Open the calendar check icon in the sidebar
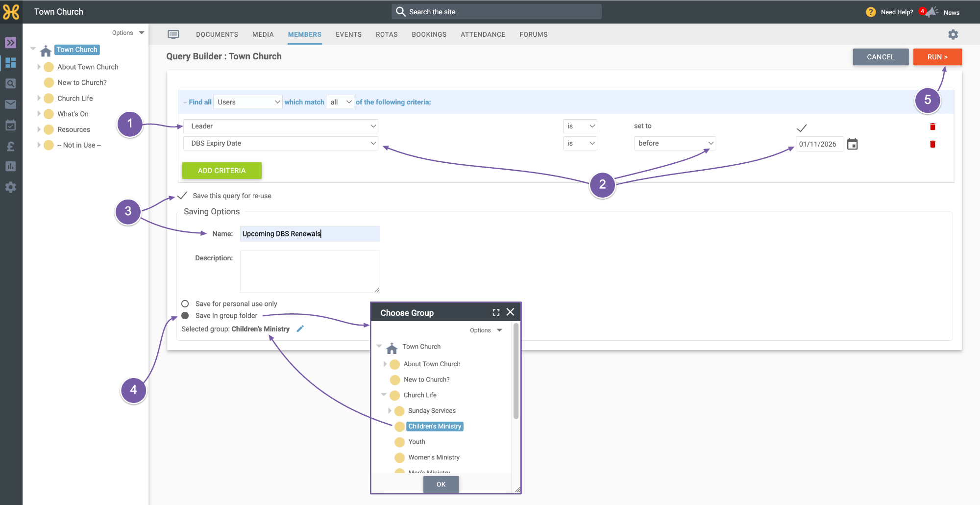Screen dimensions: 980x505 (11, 125)
